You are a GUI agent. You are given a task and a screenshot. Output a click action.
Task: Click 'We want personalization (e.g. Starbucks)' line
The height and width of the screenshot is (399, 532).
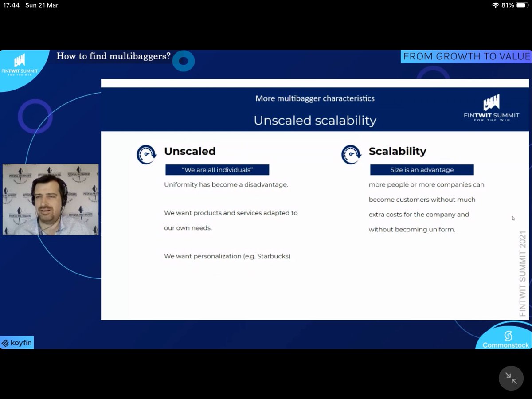pos(227,256)
